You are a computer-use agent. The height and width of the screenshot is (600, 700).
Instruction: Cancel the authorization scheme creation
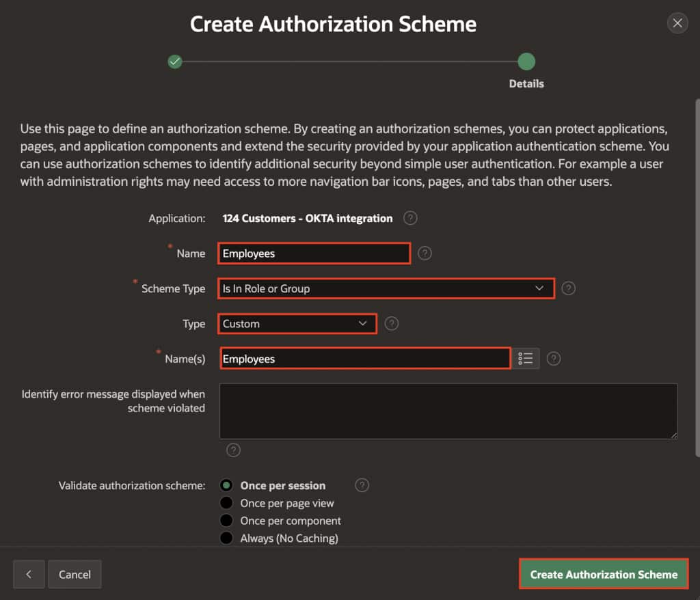(x=75, y=574)
